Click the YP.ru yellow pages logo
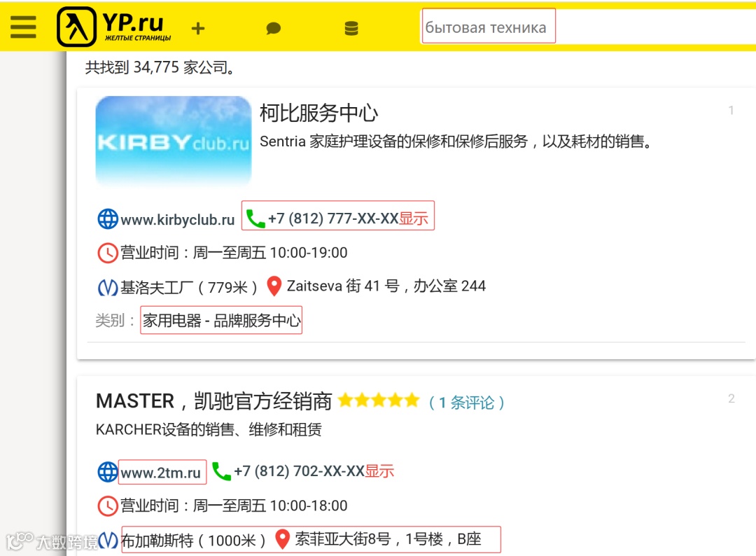 click(115, 27)
